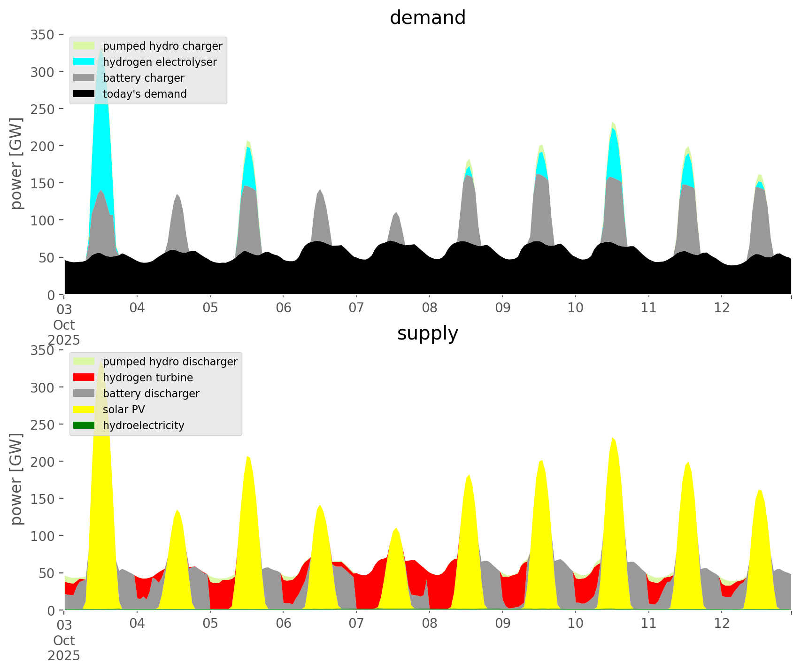Image resolution: width=801 pixels, height=672 pixels.
Task: Click the pumped hydro discharger legend label
Action: (170, 362)
